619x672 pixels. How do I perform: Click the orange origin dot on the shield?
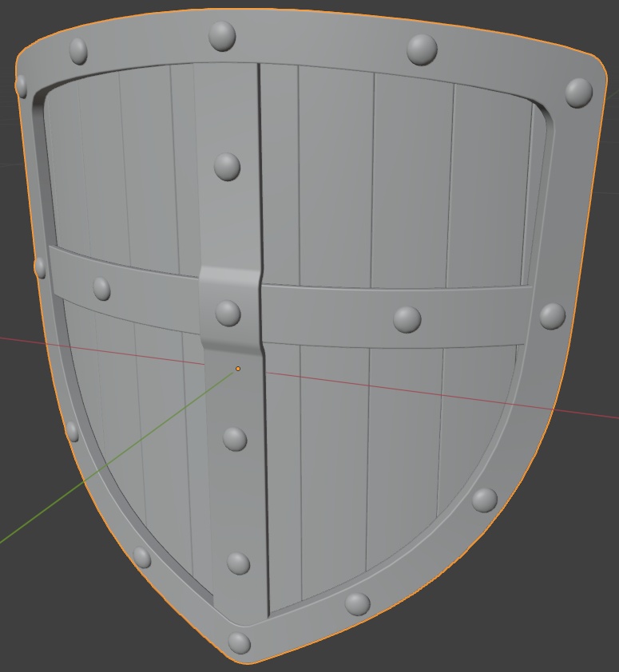238,369
